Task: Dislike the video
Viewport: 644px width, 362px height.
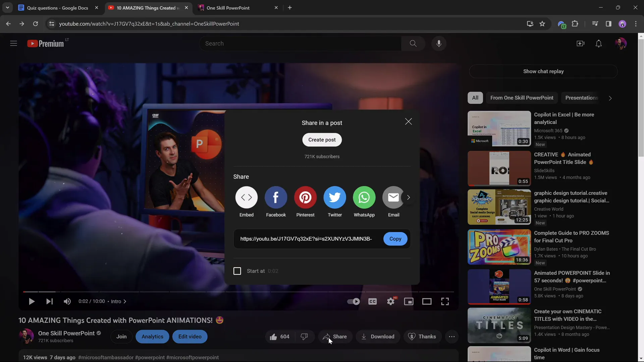Action: [304, 337]
